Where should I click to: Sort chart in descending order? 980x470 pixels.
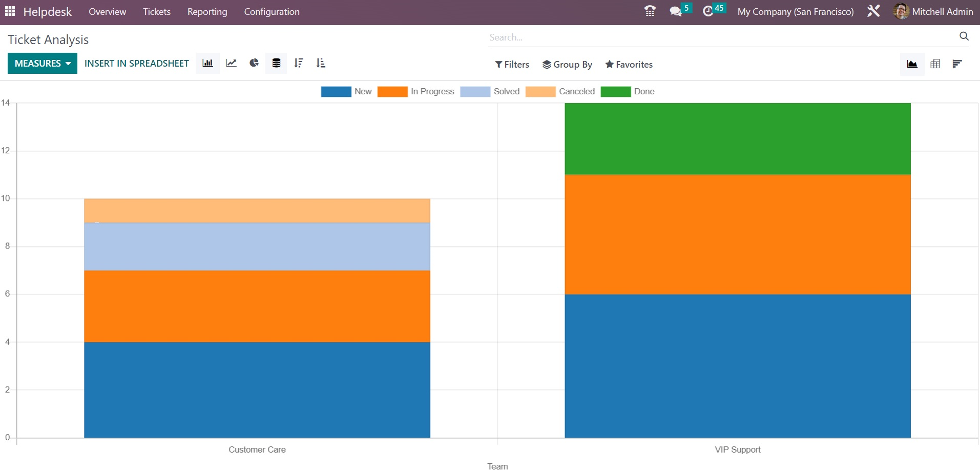coord(299,63)
